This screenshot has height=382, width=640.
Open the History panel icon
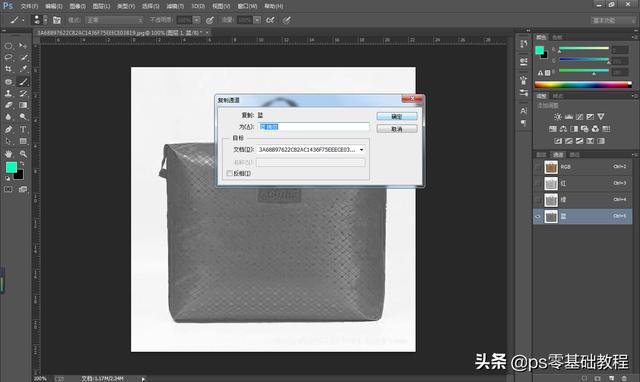pos(524,44)
